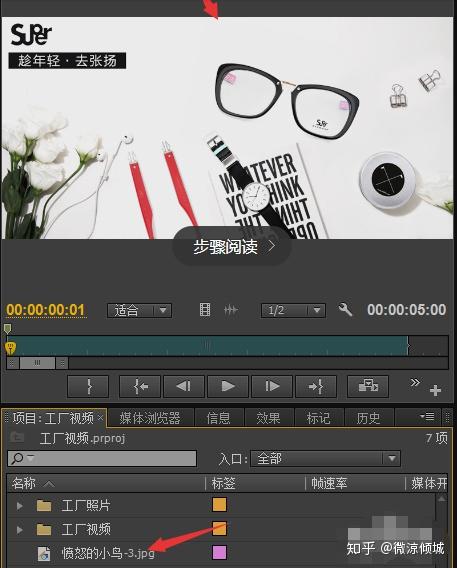Viewport: 457px width, 568px height.
Task: Click the parent folder icon beside 工厂视频.prproj
Action: pyautogui.click(x=17, y=438)
